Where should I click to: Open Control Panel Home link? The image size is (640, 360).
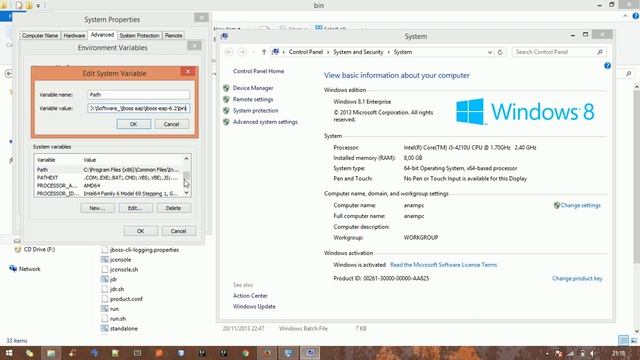tap(258, 71)
